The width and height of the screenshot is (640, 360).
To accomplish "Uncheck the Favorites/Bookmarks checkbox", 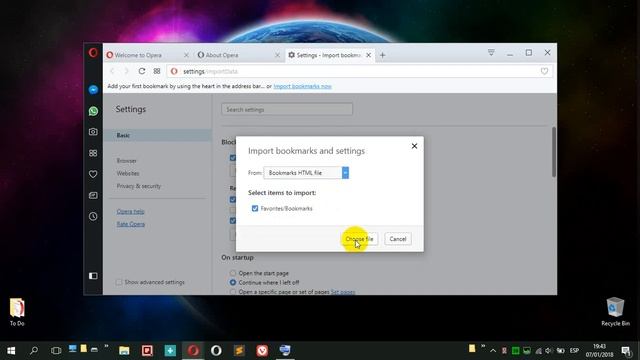I will pyautogui.click(x=255, y=209).
